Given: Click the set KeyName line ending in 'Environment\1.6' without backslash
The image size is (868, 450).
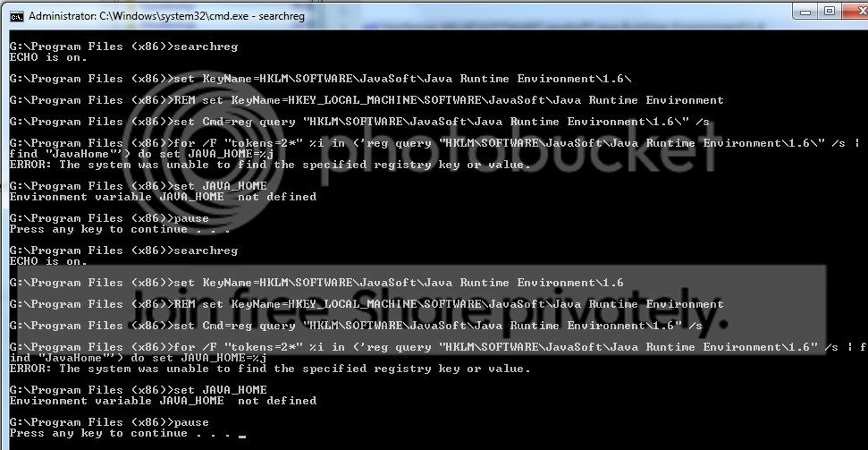Looking at the screenshot, I should click(316, 283).
